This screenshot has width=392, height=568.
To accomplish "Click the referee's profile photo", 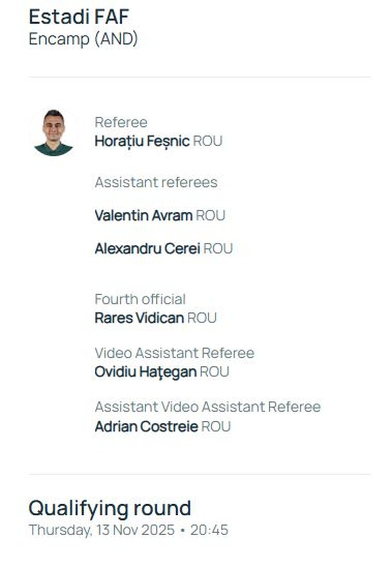I will click(x=54, y=132).
